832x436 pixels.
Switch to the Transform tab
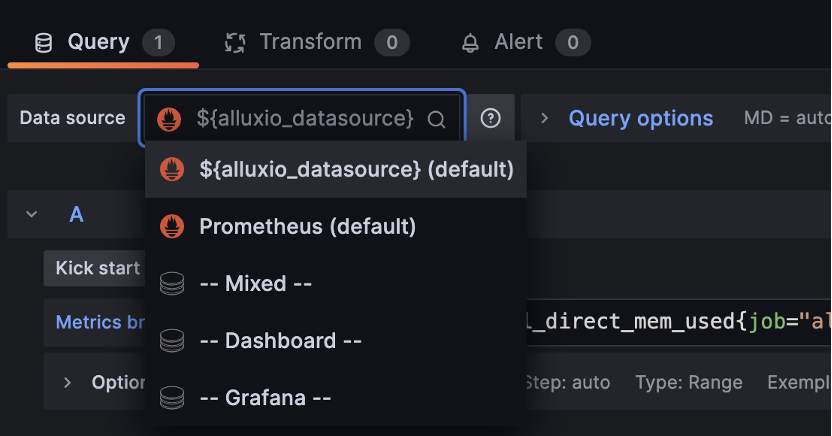pyautogui.click(x=317, y=42)
